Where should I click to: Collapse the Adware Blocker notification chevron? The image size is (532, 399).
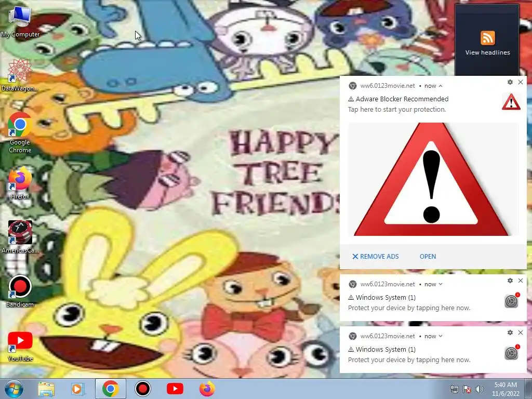coord(441,86)
